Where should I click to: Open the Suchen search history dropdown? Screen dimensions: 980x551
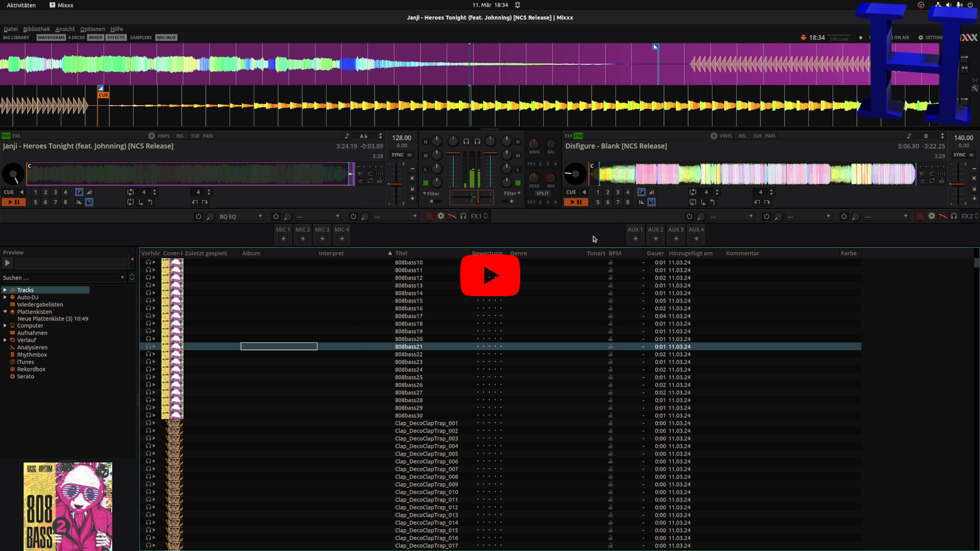(x=122, y=278)
